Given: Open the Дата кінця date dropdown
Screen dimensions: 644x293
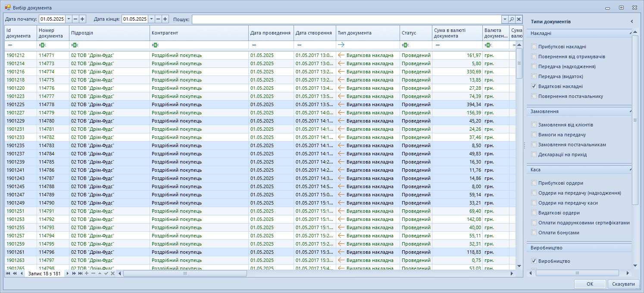Looking at the screenshot, I should coord(151,19).
